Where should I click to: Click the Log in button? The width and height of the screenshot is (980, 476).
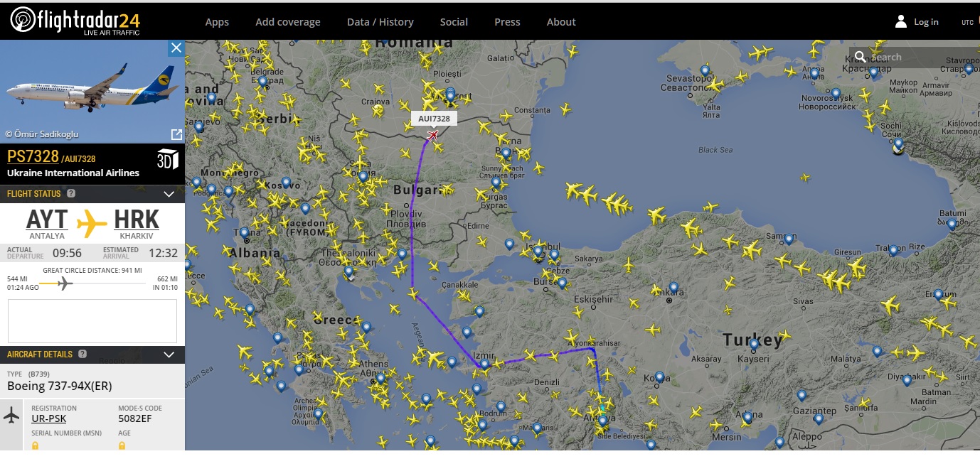coord(917,22)
